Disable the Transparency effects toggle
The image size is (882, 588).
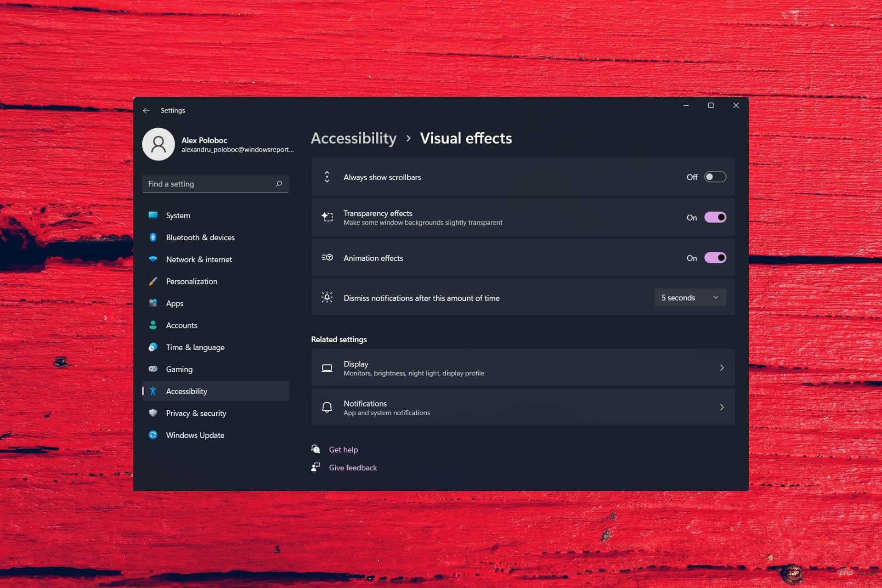click(715, 217)
